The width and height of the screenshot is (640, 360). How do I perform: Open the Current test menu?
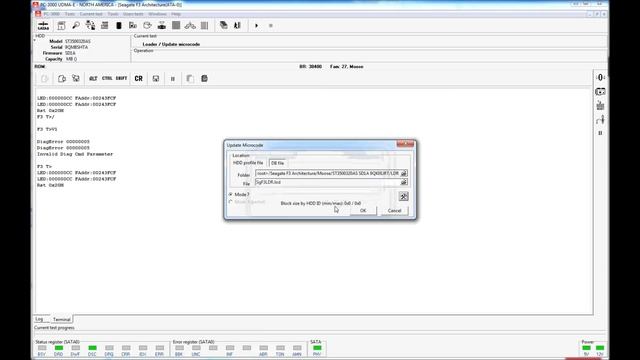[x=91, y=14]
